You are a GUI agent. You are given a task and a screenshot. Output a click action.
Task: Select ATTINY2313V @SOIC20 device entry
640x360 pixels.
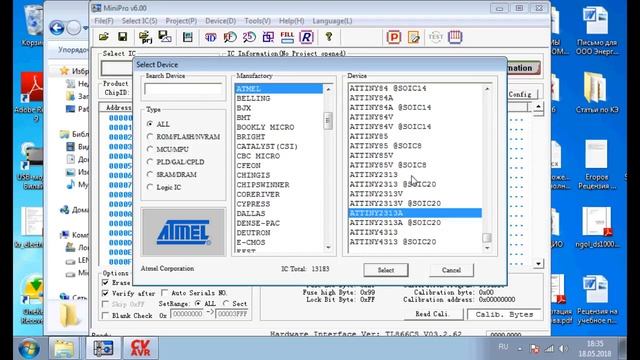[395, 203]
